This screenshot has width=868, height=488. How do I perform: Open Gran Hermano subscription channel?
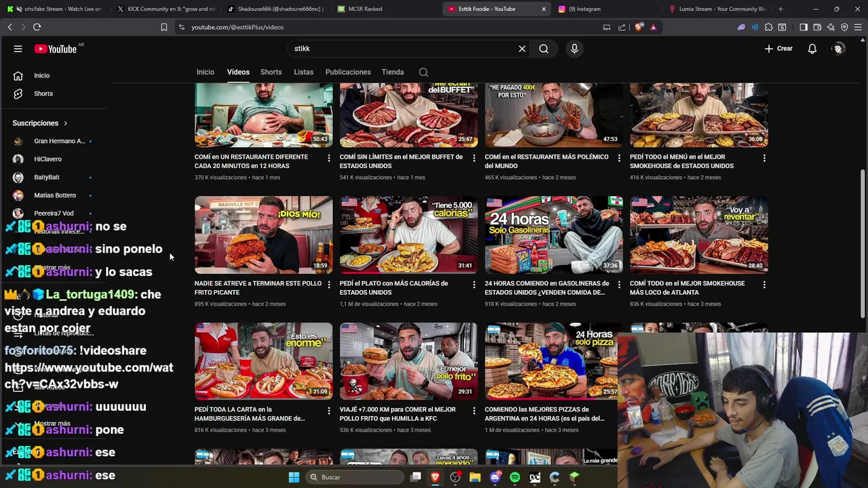[x=53, y=141]
